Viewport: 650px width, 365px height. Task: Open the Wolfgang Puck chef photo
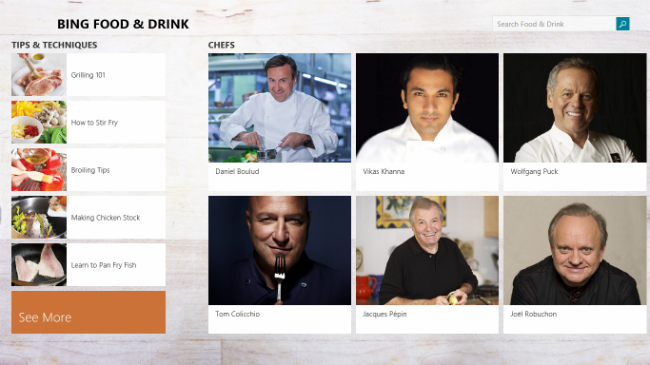[575, 108]
